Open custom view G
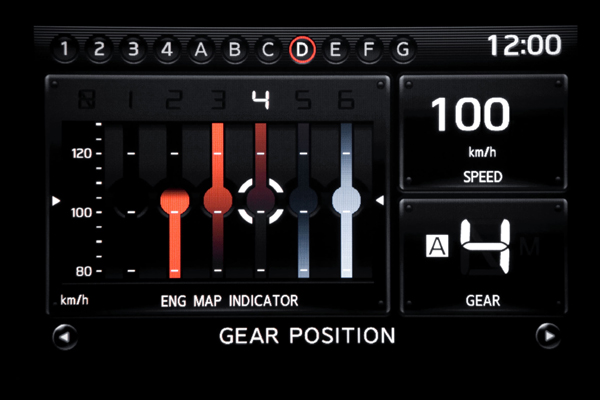 pos(403,49)
